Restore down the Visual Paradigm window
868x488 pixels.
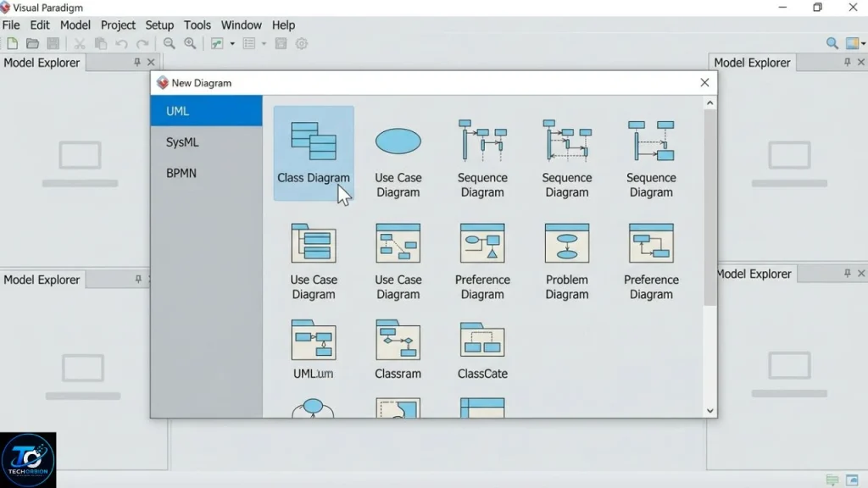pos(818,7)
